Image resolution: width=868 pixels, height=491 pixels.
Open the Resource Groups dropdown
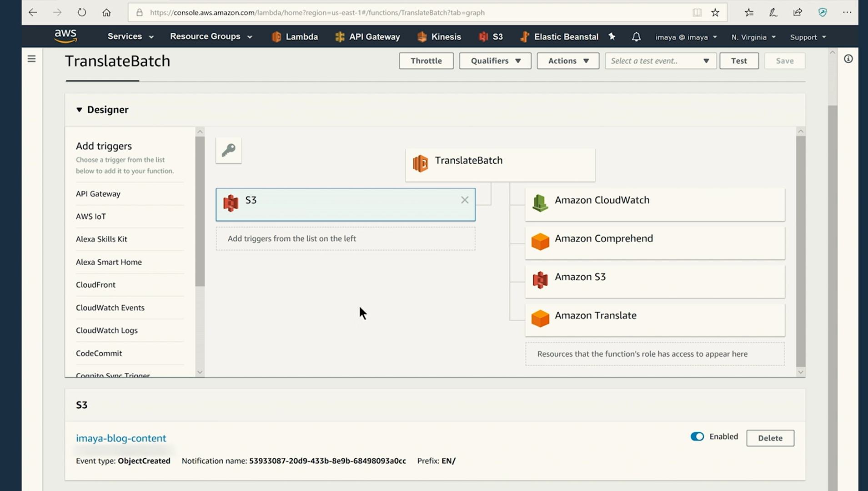click(211, 36)
